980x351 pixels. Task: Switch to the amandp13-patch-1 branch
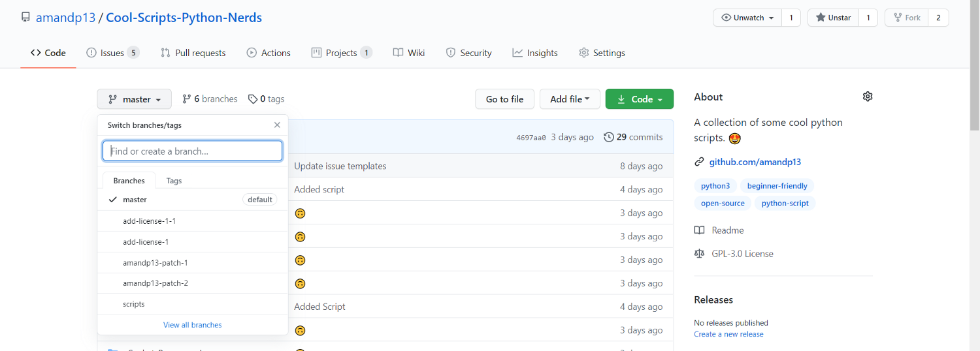(x=193, y=263)
